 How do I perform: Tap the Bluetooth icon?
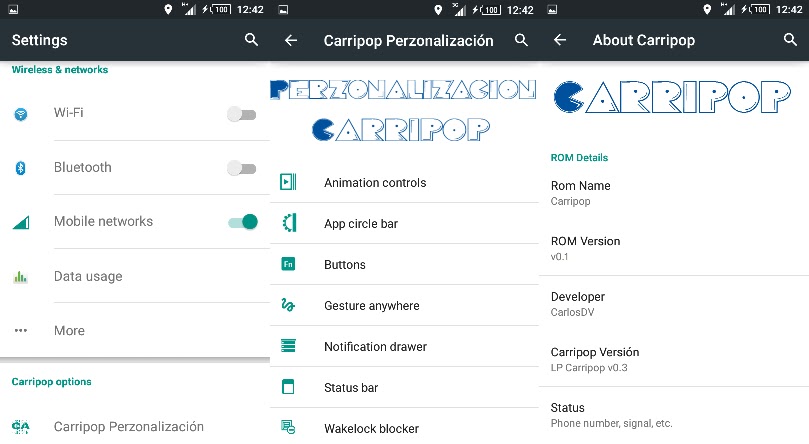click(x=21, y=168)
